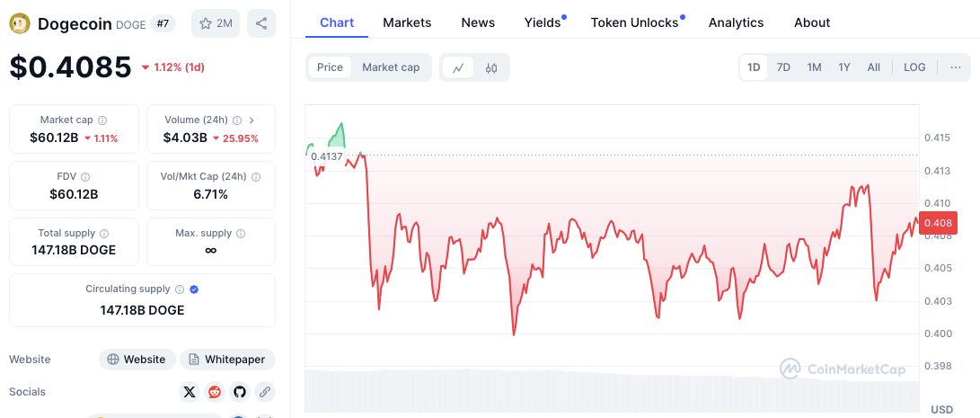
Task: Switch to candlestick chart icon
Action: pyautogui.click(x=491, y=67)
